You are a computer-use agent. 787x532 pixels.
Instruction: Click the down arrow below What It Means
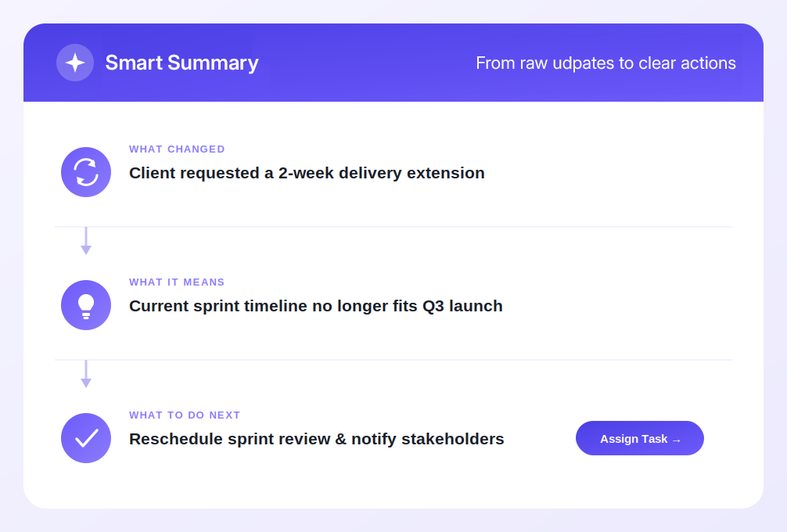pos(86,374)
